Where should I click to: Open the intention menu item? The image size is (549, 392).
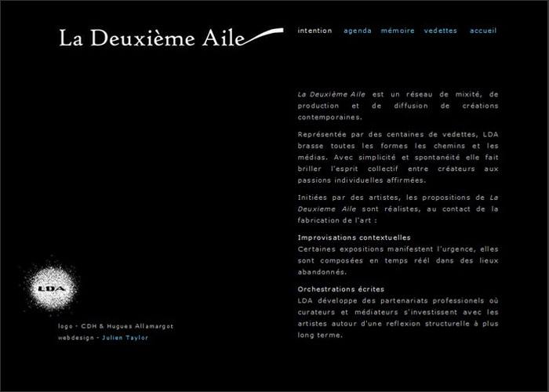[314, 31]
